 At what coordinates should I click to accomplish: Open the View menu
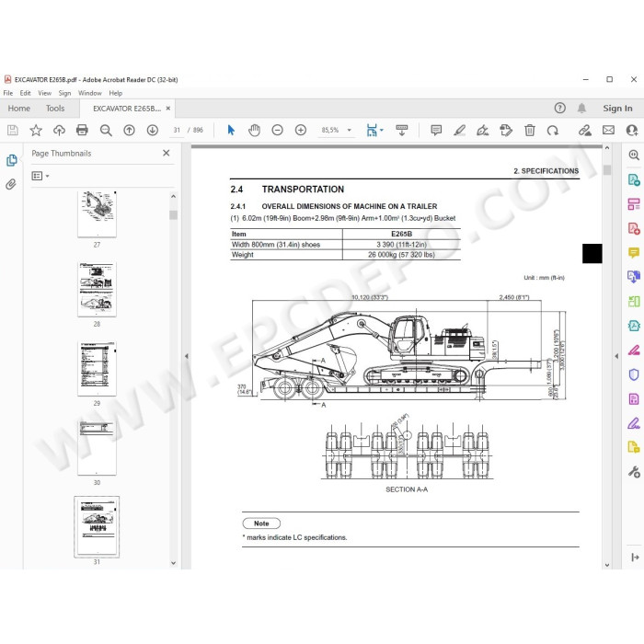coord(44,93)
